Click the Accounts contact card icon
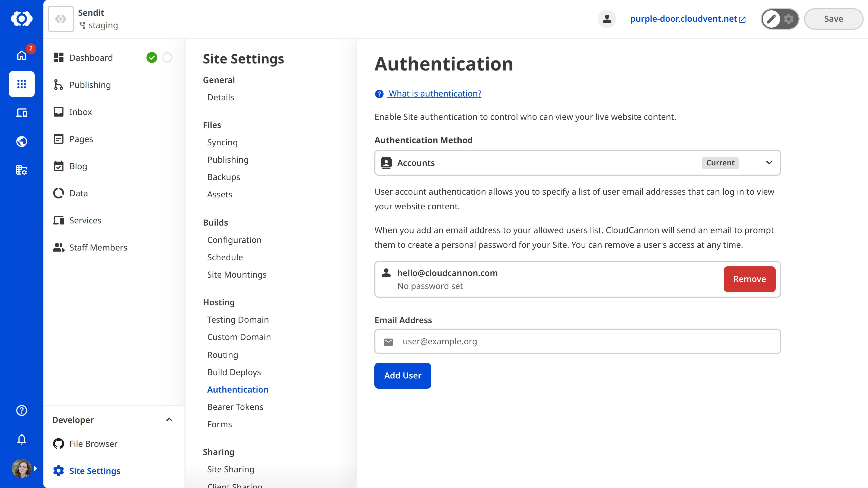Image resolution: width=868 pixels, height=488 pixels. [x=386, y=163]
